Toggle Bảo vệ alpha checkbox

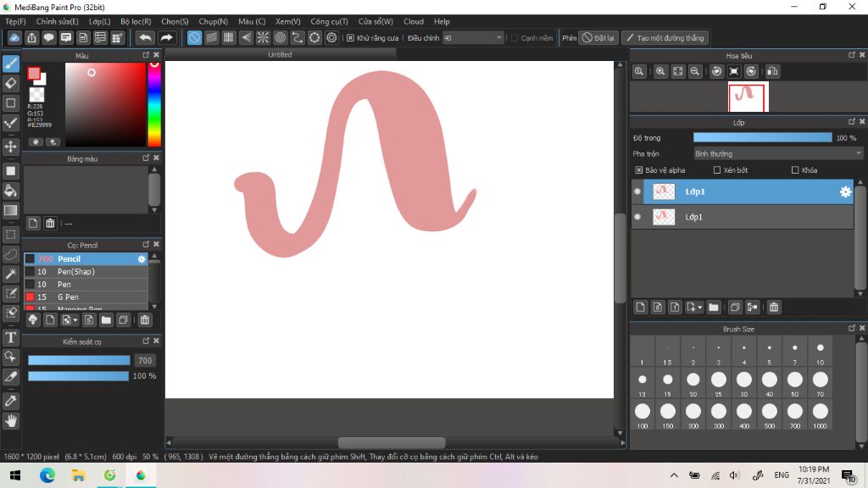click(x=639, y=169)
